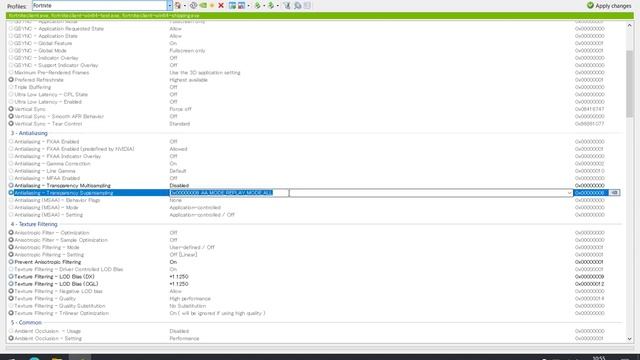The height and width of the screenshot is (360, 640).
Task: Click gear icon of Texture Filtering - LOD Bias (DX)
Action: click(11, 276)
